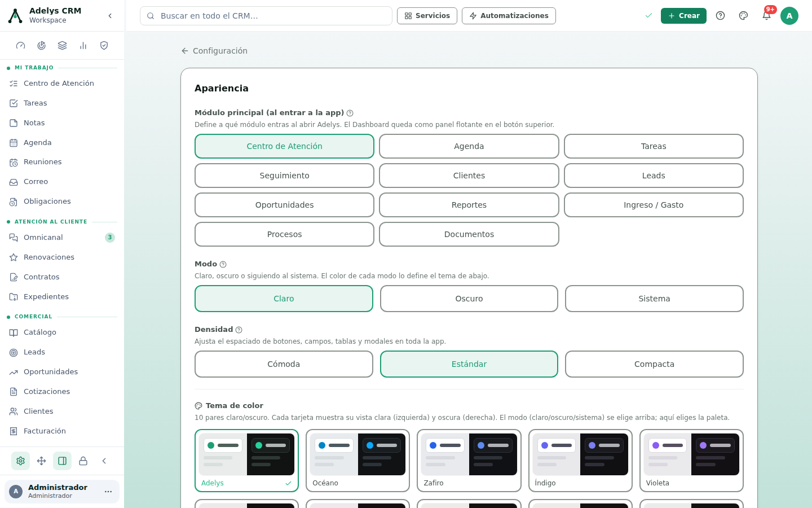This screenshot has width=812, height=508.
Task: Select Documentos as main module
Action: (469, 234)
